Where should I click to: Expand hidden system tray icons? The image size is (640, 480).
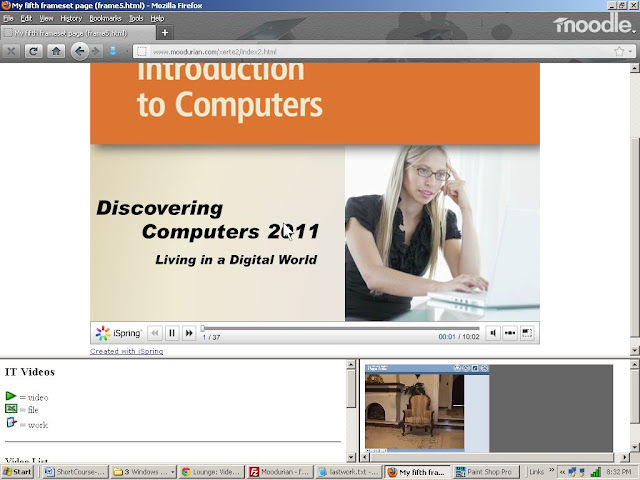click(562, 472)
